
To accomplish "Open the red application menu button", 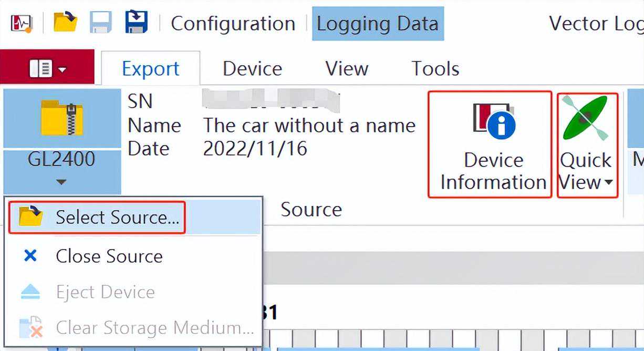I will 47,68.
